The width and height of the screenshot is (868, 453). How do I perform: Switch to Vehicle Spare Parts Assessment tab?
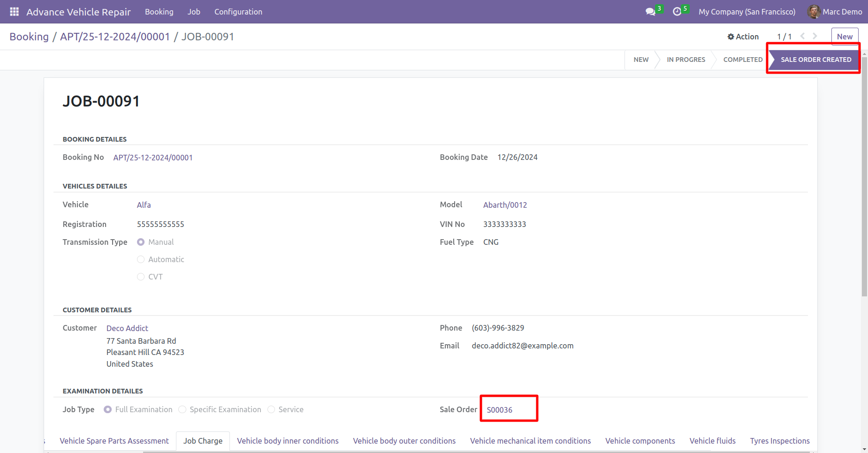coord(114,441)
